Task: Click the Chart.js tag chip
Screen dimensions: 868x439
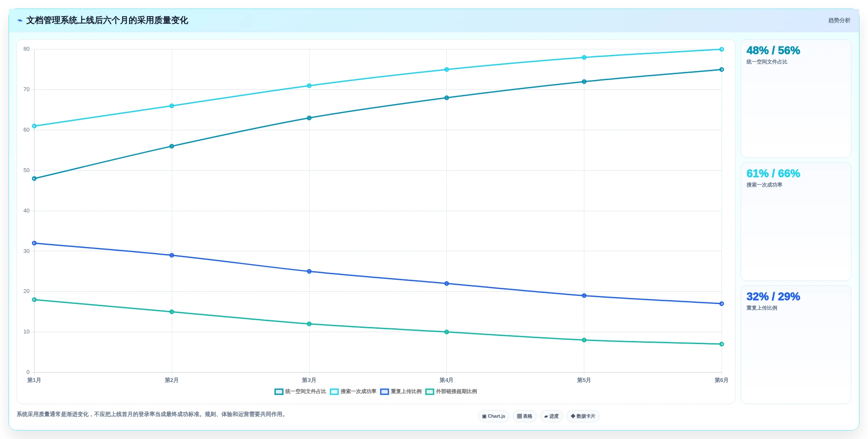Action: pyautogui.click(x=494, y=416)
